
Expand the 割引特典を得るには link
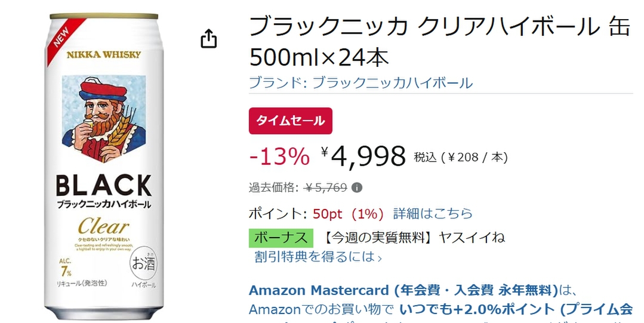pyautogui.click(x=318, y=257)
